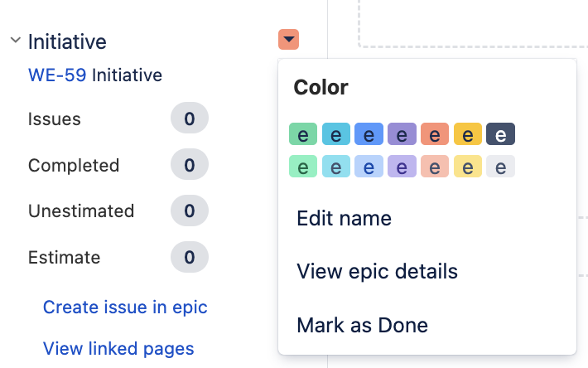Viewport: 588px width, 368px height.
Task: Open View linked pages
Action: tap(118, 349)
